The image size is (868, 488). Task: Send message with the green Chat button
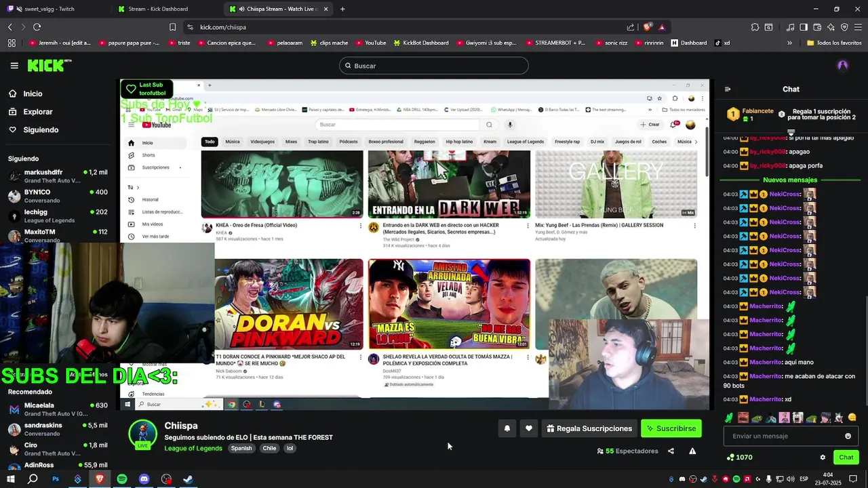pos(846,457)
